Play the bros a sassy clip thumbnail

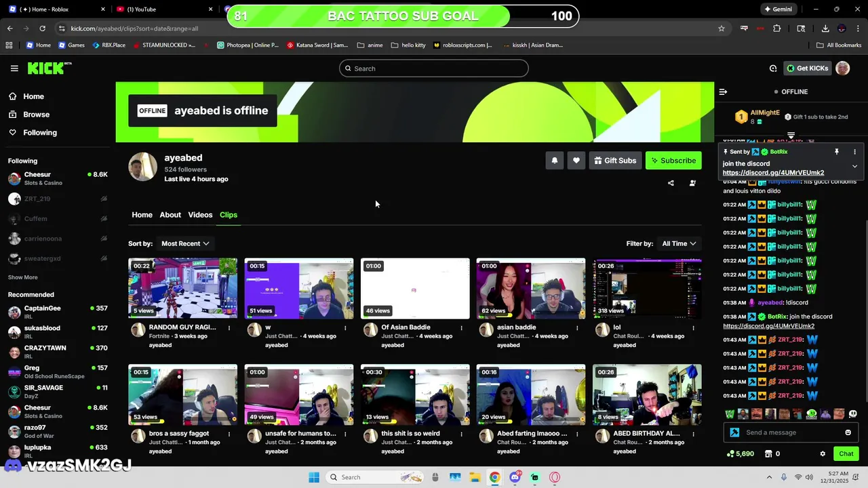[183, 394]
